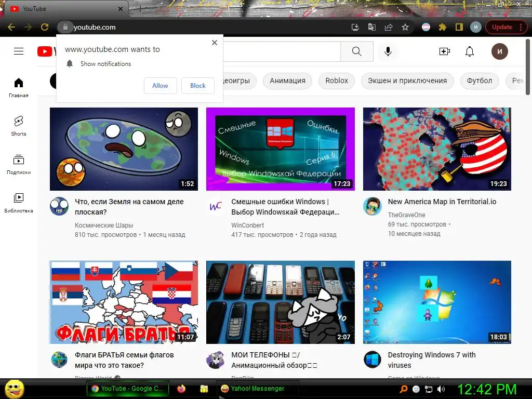Switch to Yahoo! Messenger taskbar button
The width and height of the screenshot is (532, 399).
coord(257,389)
